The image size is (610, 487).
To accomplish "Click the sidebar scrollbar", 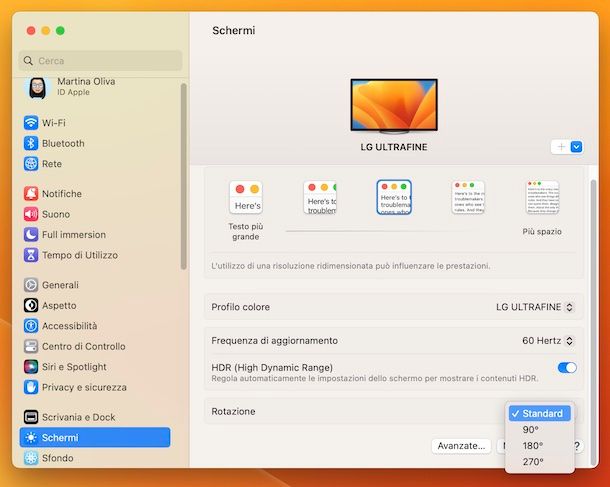I will 184,176.
